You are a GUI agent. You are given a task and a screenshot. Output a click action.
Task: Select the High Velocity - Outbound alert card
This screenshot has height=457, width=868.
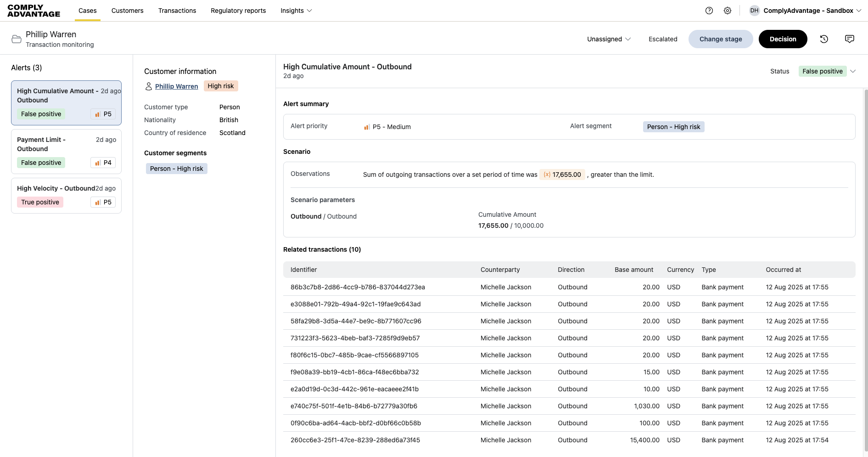66,195
